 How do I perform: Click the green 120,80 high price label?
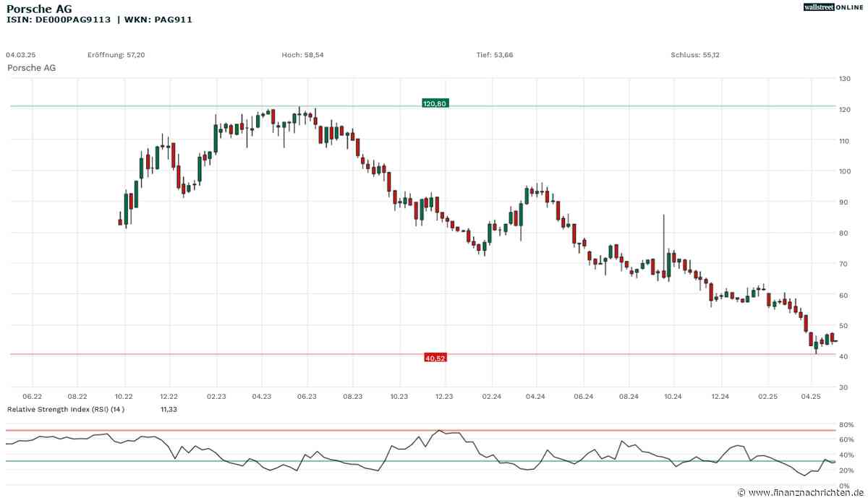click(x=435, y=104)
